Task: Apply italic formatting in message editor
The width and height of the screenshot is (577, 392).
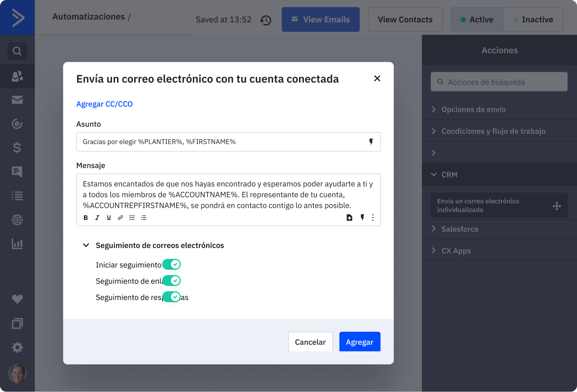Action: [97, 218]
